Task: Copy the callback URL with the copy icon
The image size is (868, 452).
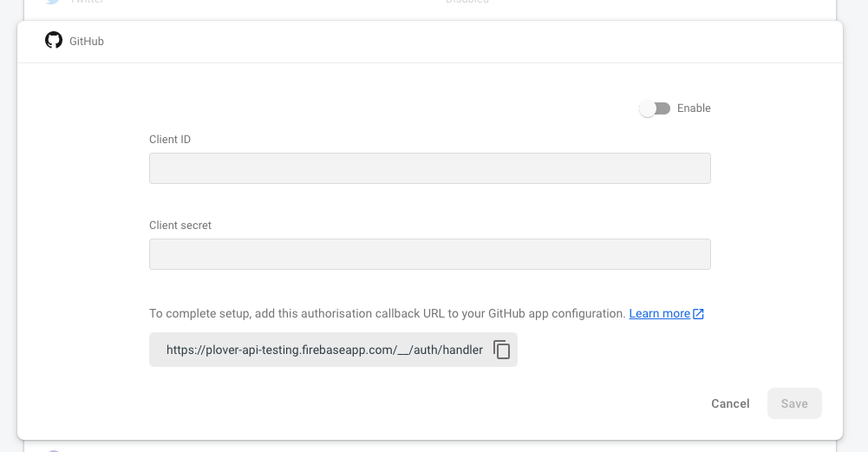Action: pos(501,350)
